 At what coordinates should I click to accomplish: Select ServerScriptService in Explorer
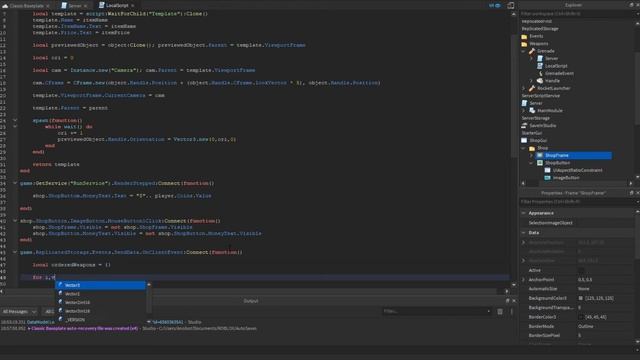click(x=540, y=96)
